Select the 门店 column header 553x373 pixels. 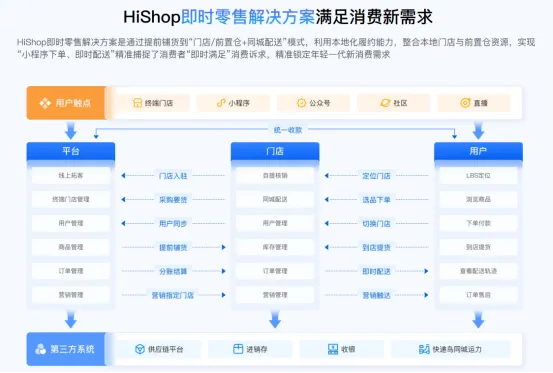[275, 151]
